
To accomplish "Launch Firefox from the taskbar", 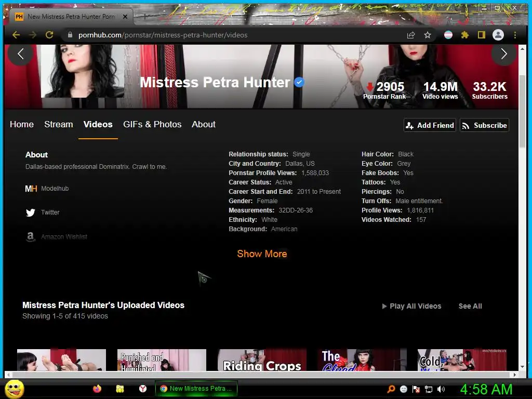I will (x=97, y=389).
